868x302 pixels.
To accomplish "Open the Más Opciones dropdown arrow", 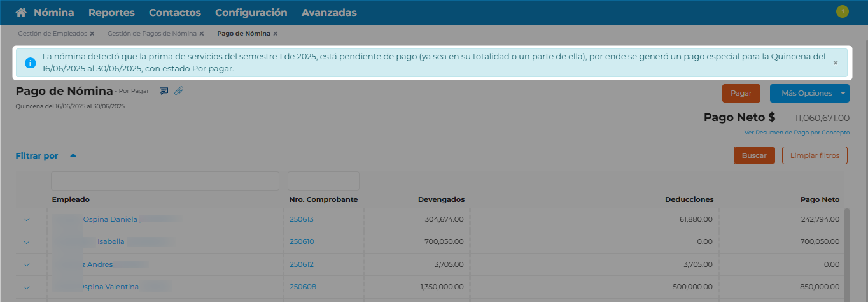I will [x=843, y=93].
